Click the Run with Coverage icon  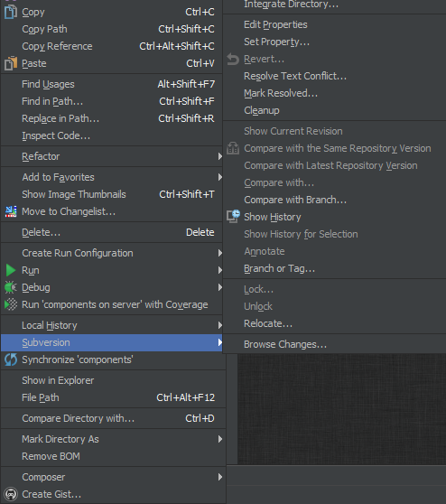click(11, 304)
